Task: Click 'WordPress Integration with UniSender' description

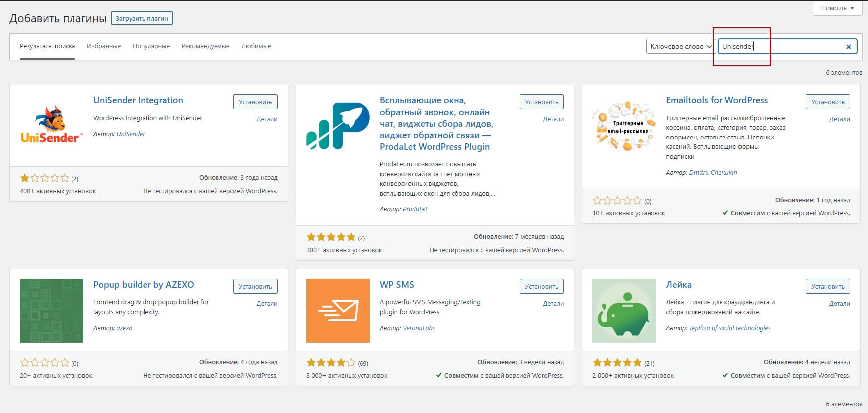Action: tap(148, 118)
